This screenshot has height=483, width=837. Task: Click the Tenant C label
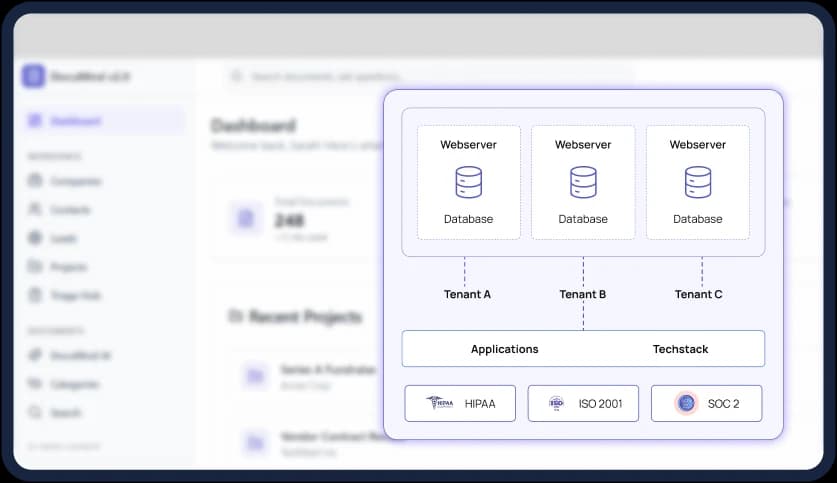[699, 294]
